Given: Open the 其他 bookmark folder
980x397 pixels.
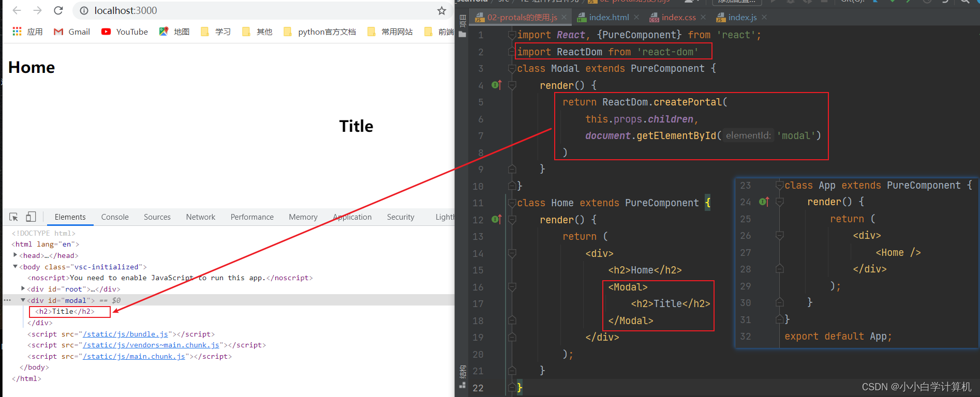Looking at the screenshot, I should (x=257, y=32).
